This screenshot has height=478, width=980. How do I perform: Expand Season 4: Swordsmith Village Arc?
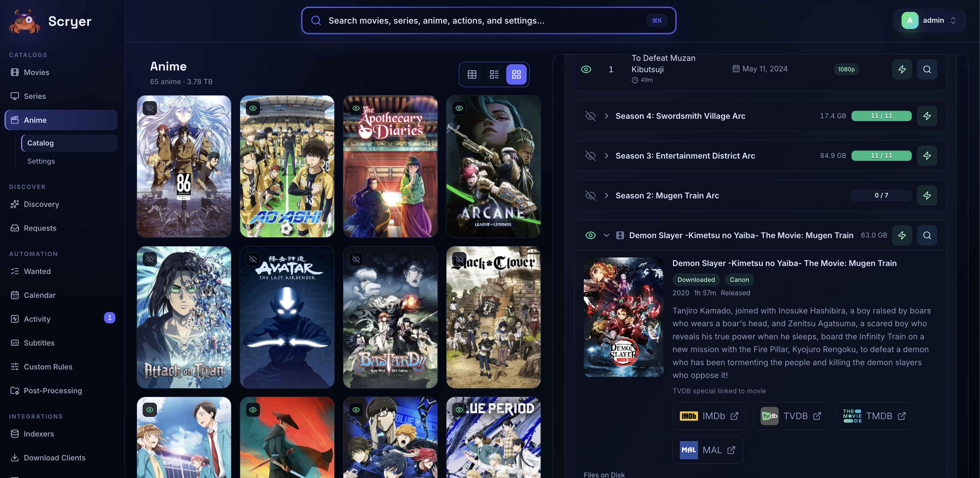point(607,116)
